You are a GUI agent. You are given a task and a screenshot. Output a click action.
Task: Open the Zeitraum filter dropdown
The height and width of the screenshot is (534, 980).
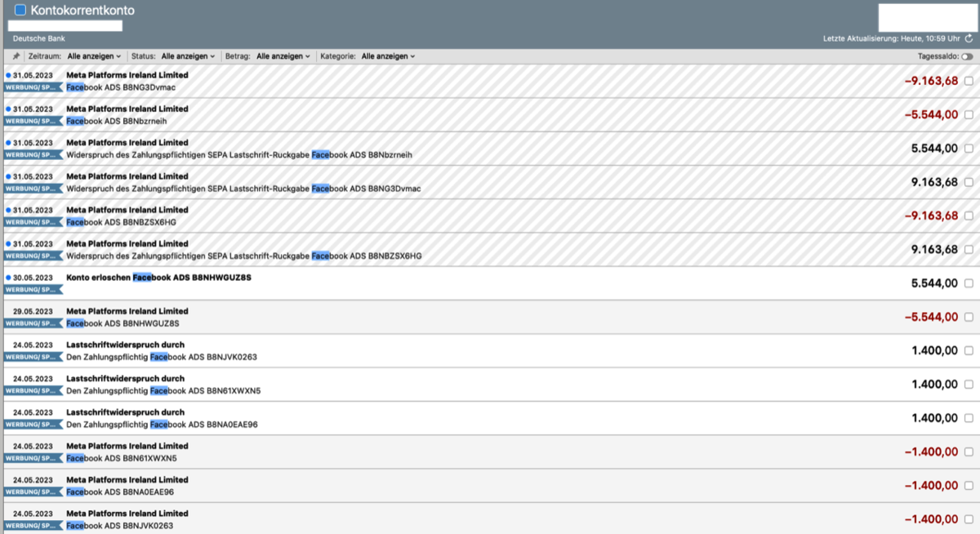94,56
